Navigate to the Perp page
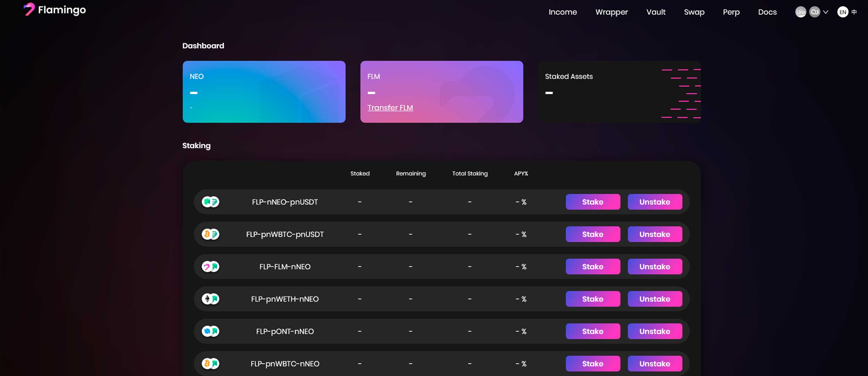This screenshot has width=868, height=376. [731, 12]
